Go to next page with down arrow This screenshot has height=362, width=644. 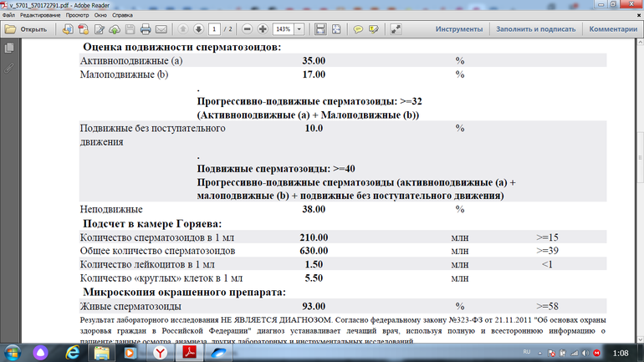point(199,29)
